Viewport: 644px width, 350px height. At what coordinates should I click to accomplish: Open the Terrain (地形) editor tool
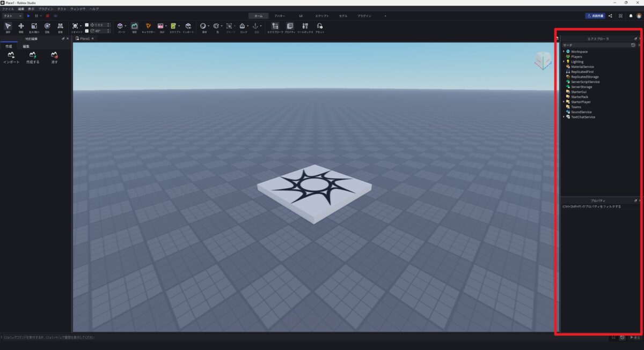pyautogui.click(x=134, y=27)
